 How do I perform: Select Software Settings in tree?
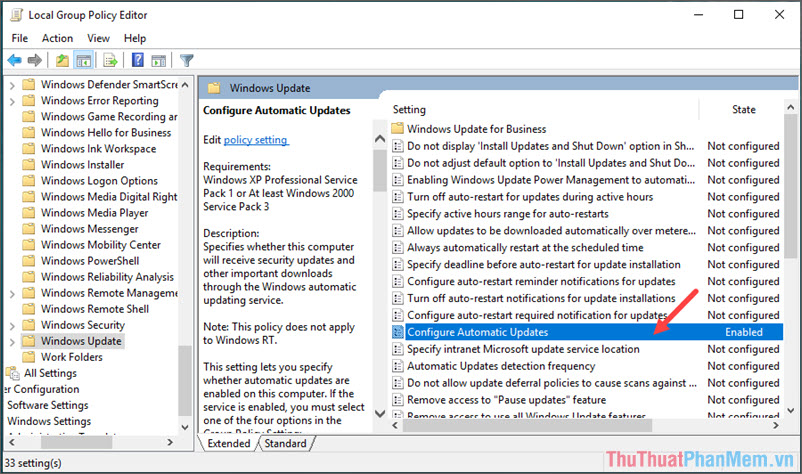tap(48, 405)
